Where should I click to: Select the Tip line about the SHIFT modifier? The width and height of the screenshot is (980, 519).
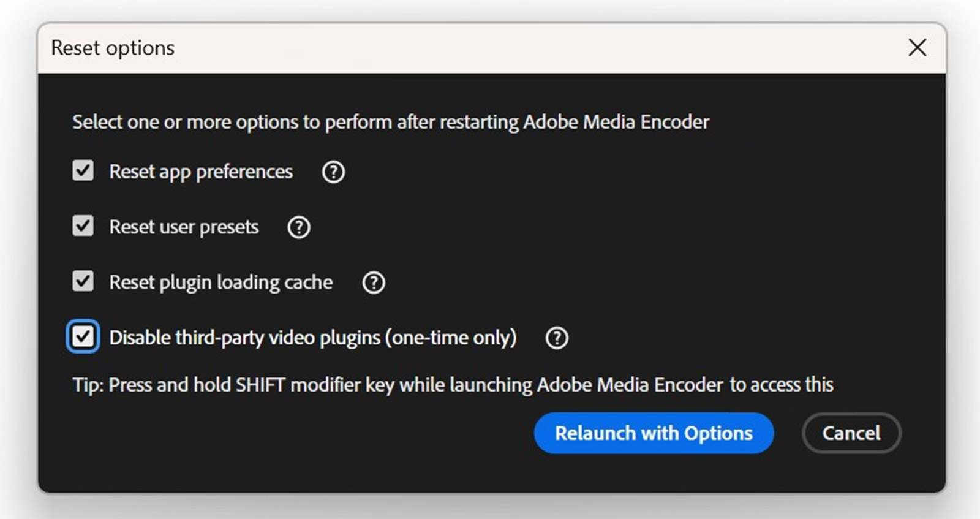(x=452, y=385)
